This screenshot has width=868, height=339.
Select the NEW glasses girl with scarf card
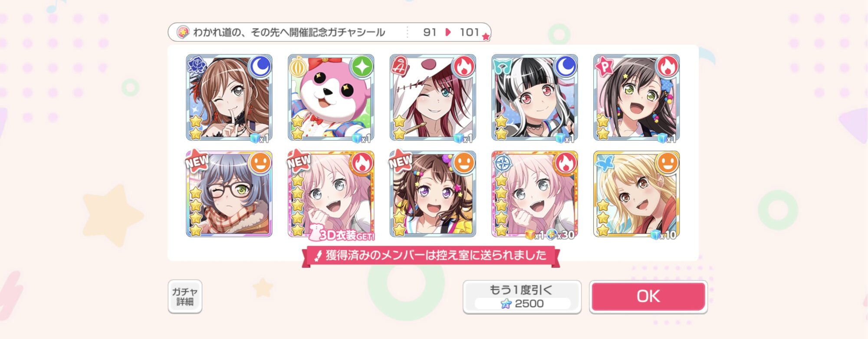click(x=229, y=194)
